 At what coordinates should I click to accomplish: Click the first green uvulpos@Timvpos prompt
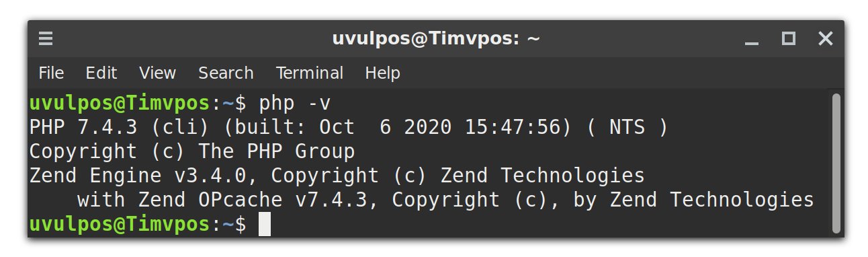pos(121,104)
